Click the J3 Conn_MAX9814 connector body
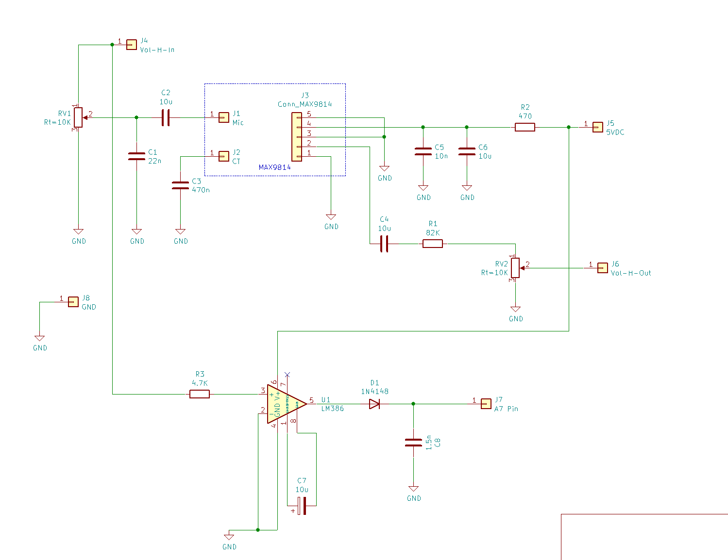728x560 pixels. (296, 136)
